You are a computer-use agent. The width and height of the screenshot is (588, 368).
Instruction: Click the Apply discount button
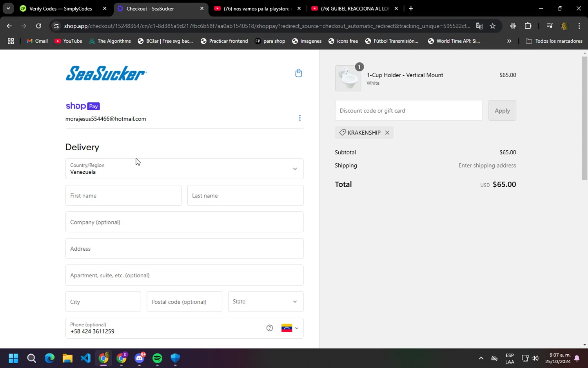[502, 110]
